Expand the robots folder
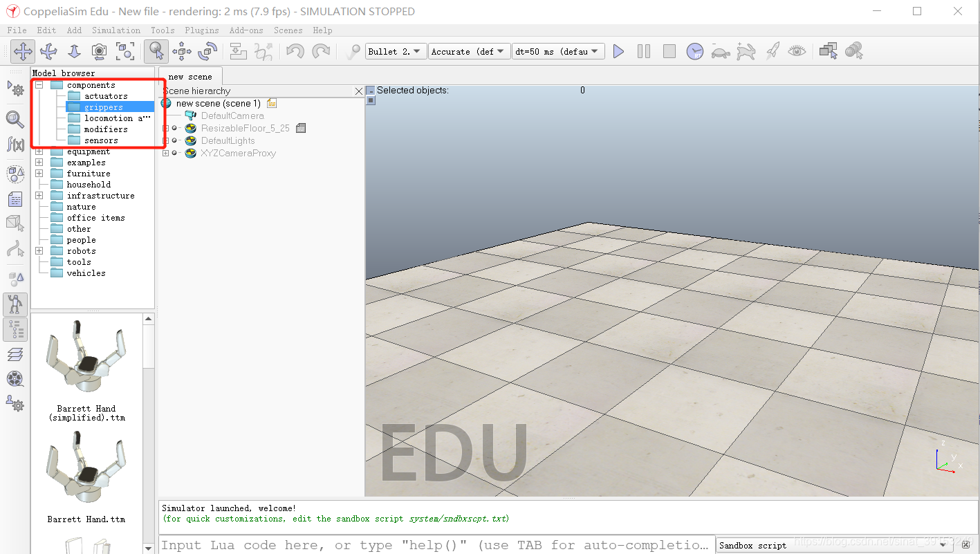Screen dimensions: 980x554 pyautogui.click(x=39, y=251)
